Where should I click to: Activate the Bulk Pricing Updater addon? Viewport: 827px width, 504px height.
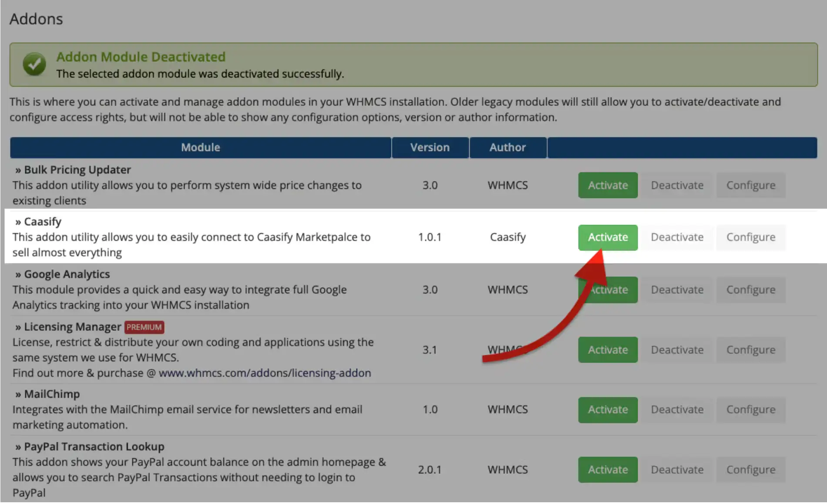[608, 185]
